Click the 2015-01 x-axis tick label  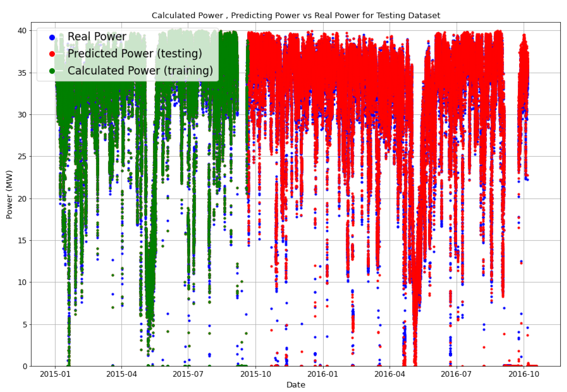(55, 374)
